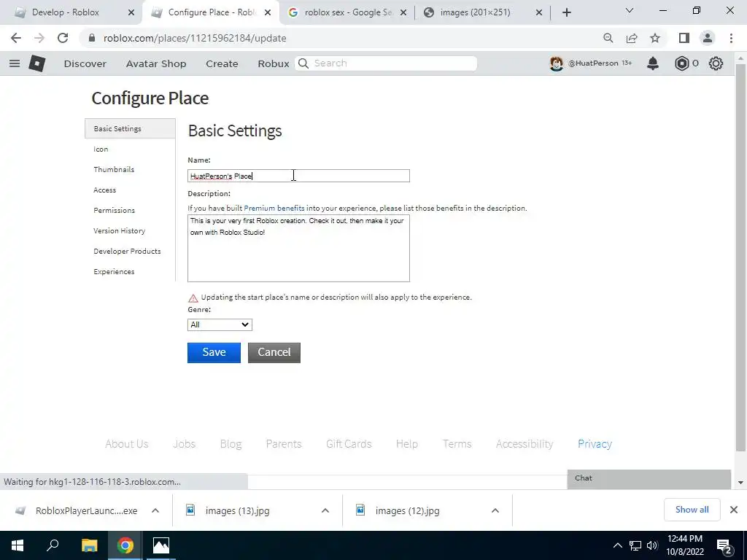Open Developer Products section
The height and width of the screenshot is (560, 747).
tap(127, 252)
